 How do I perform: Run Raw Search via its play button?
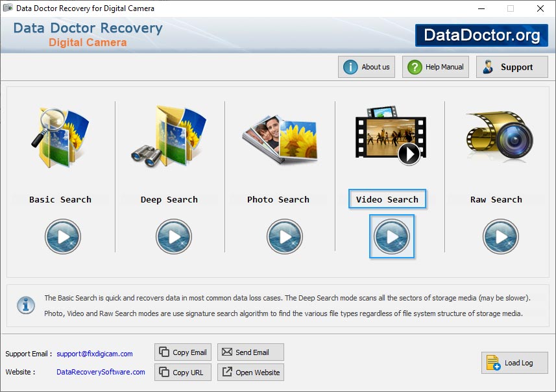[x=500, y=236]
